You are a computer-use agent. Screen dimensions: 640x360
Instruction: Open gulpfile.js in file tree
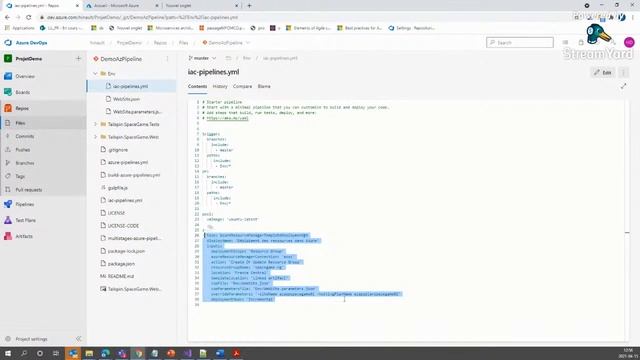pos(118,188)
